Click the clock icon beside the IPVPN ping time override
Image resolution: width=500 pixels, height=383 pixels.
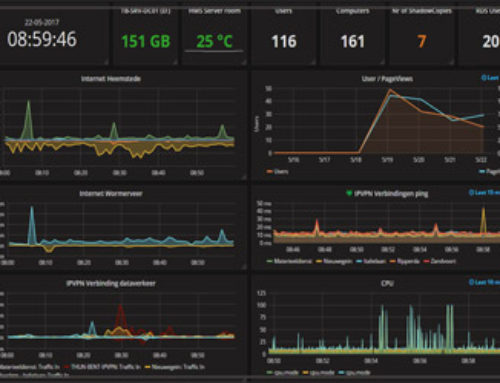[471, 192]
